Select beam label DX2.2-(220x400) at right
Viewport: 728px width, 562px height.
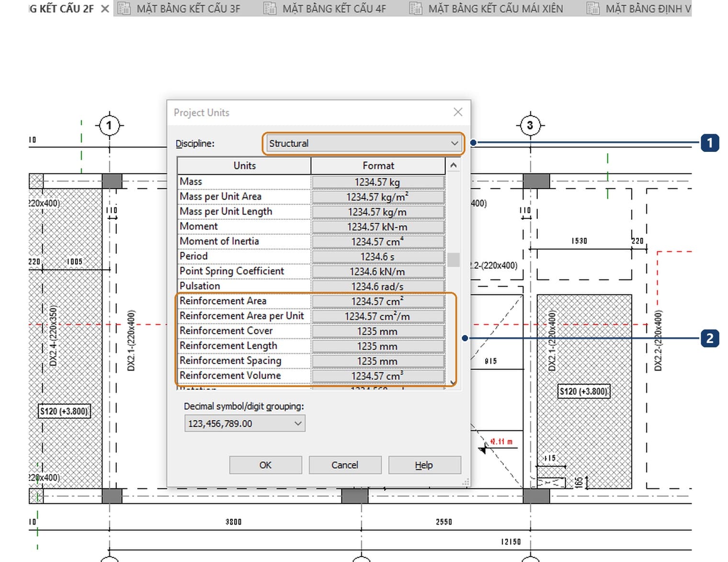658,341
